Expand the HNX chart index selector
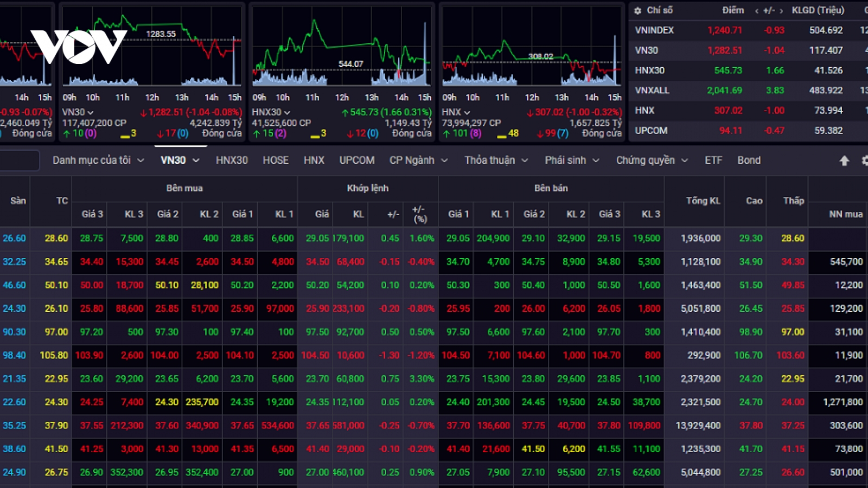This screenshot has height=488, width=868. click(x=456, y=112)
